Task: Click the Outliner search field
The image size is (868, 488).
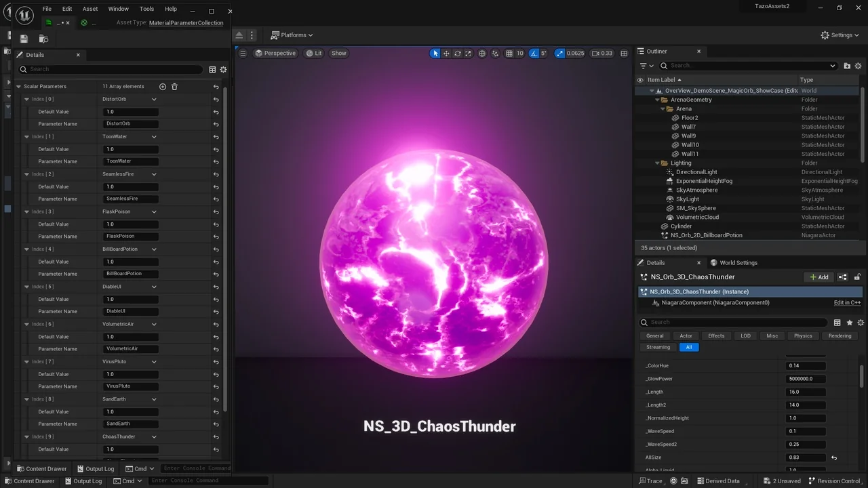Action: 746,65
